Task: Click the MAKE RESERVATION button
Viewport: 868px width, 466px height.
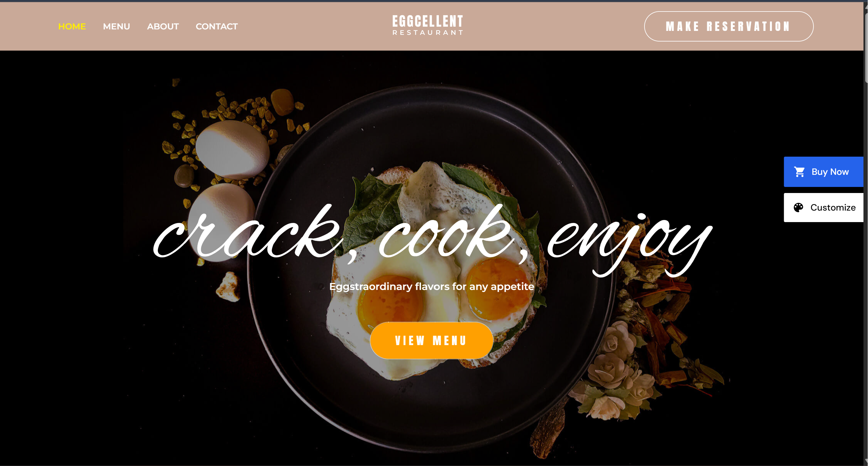Action: coord(728,26)
